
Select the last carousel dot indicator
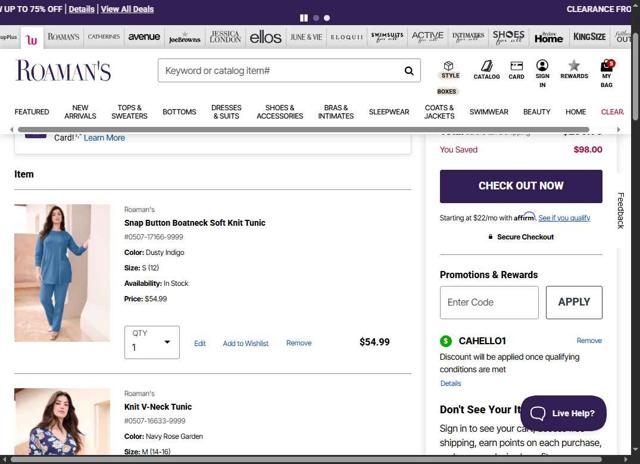coord(327,18)
